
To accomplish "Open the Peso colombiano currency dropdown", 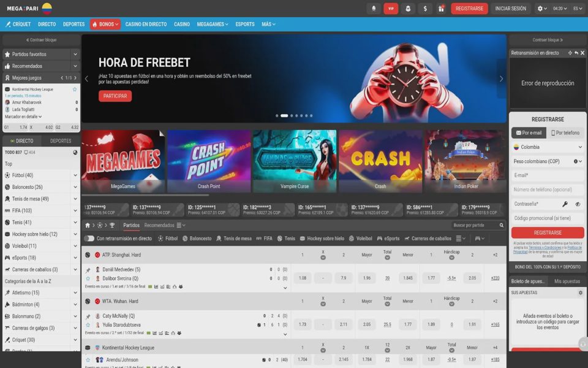I will [x=548, y=161].
